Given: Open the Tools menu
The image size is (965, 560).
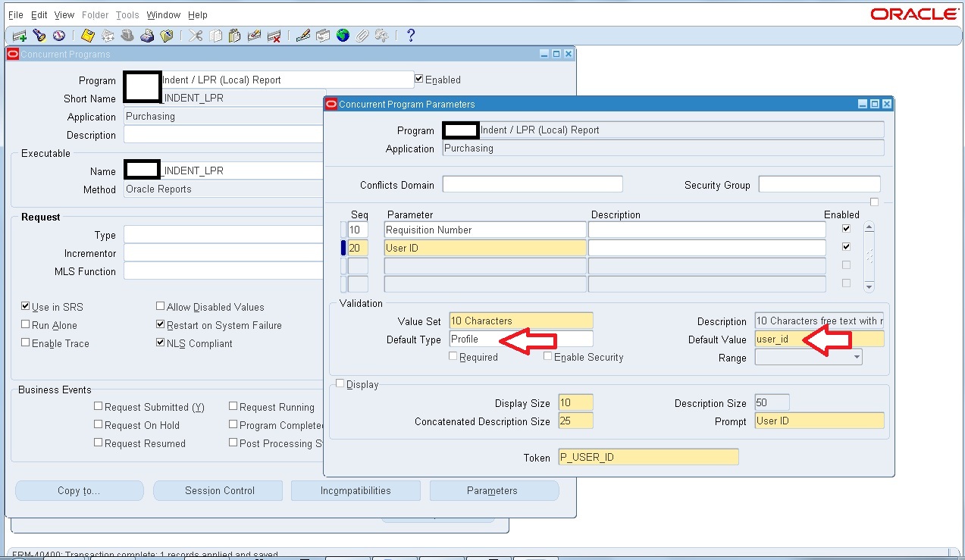Looking at the screenshot, I should (127, 14).
